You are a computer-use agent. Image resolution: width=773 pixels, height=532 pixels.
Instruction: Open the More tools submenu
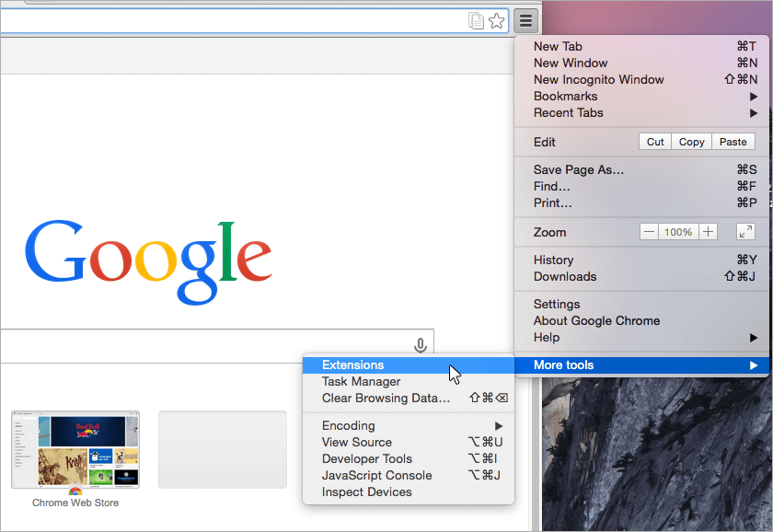click(x=641, y=365)
